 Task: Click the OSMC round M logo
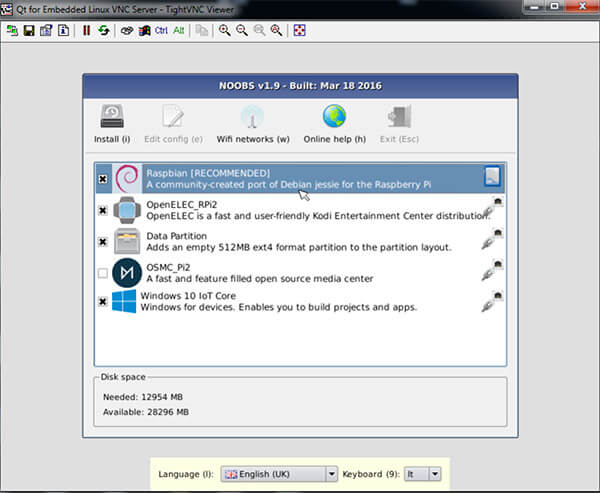click(127, 273)
